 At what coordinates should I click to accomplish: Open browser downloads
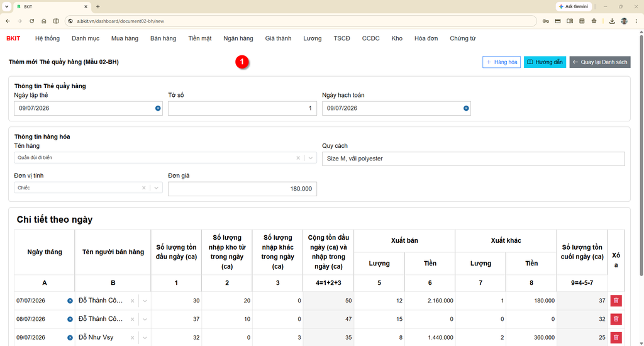click(612, 21)
